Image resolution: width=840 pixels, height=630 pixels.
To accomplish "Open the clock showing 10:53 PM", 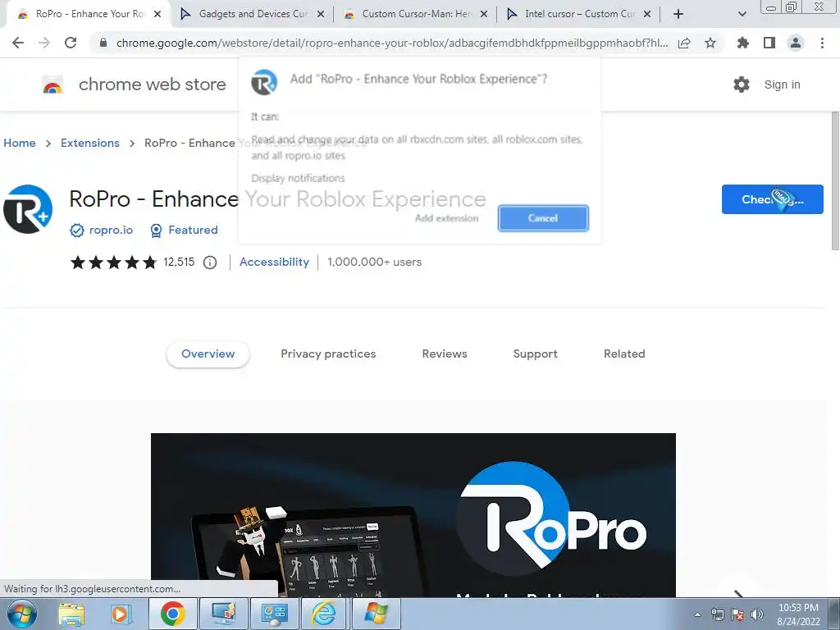I will (x=798, y=614).
